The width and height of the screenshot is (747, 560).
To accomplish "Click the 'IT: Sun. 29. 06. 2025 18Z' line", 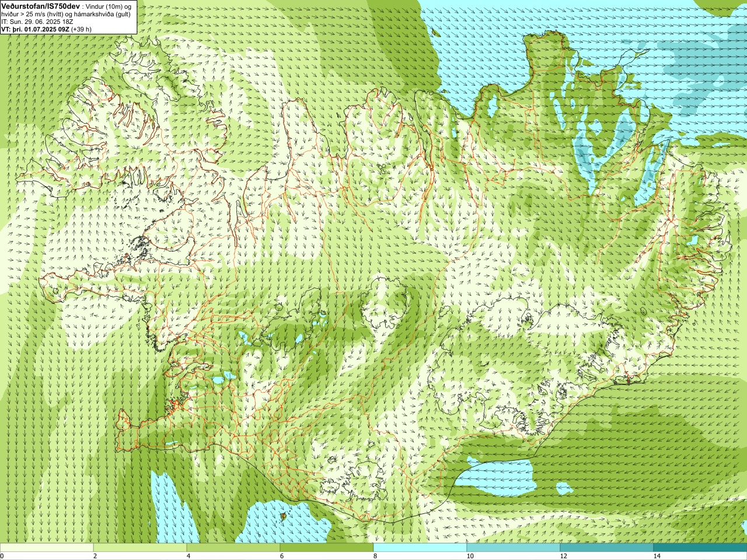I will pos(37,22).
